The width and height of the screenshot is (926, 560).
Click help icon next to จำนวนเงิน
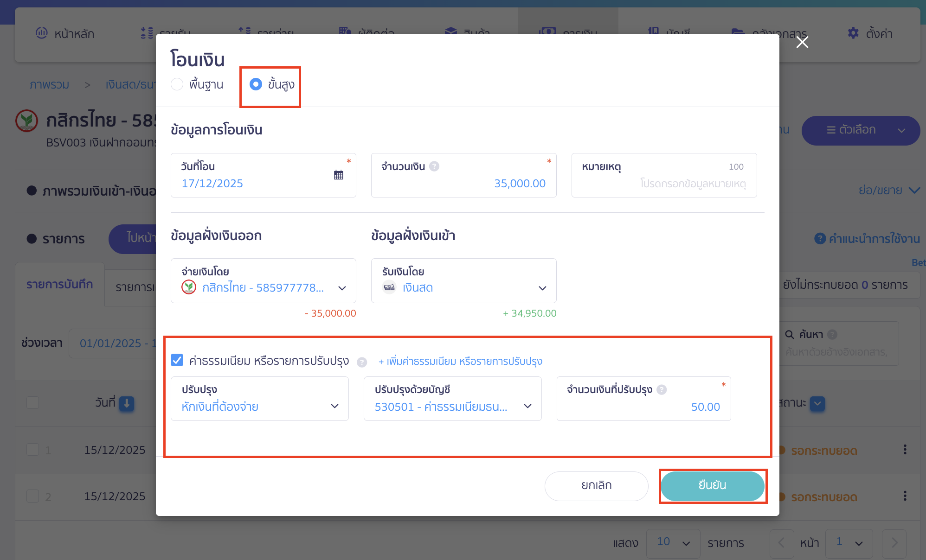point(434,166)
